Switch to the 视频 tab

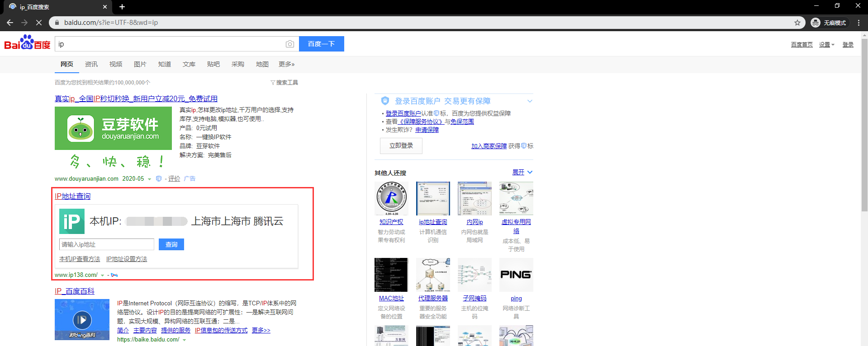click(x=116, y=64)
